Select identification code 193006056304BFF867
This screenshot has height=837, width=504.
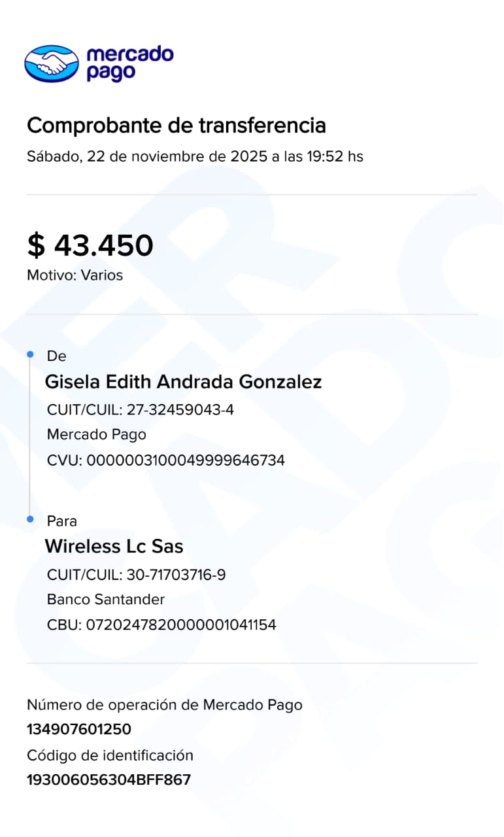(x=109, y=780)
